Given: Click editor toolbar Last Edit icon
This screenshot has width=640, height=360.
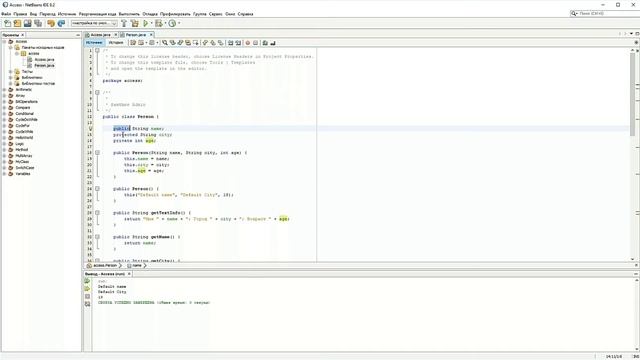Looking at the screenshot, I should [x=133, y=42].
